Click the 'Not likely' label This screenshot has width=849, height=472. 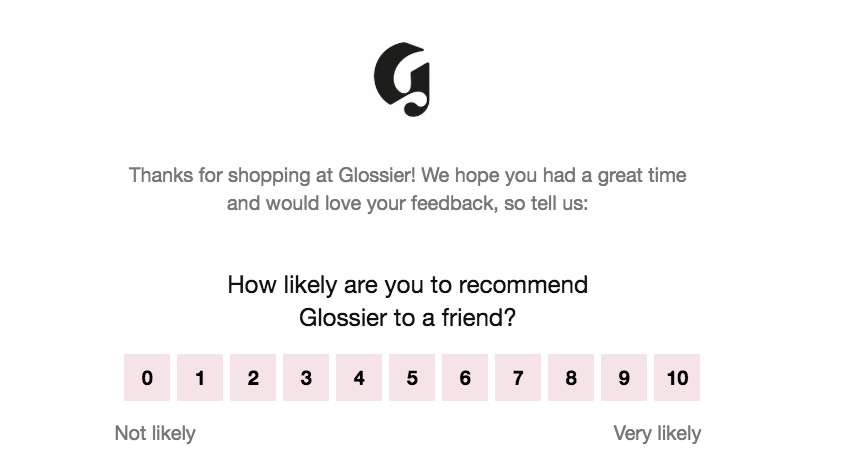(155, 434)
